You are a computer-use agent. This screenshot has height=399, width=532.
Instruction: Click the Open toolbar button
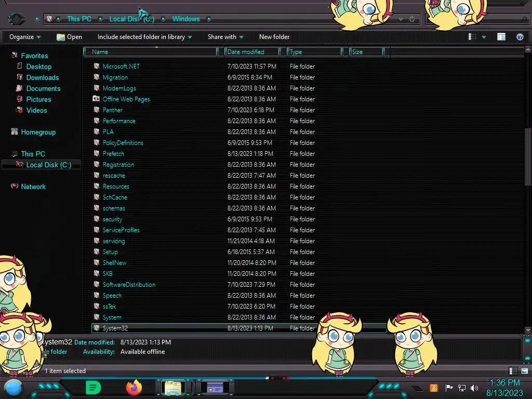coord(69,37)
